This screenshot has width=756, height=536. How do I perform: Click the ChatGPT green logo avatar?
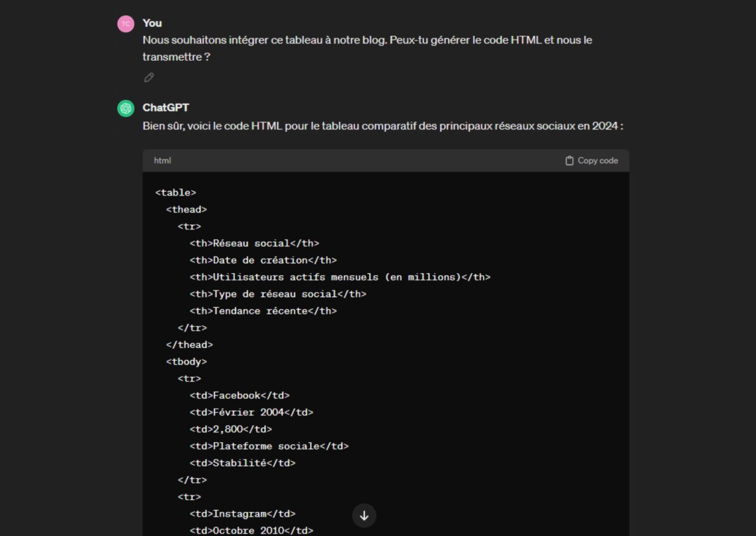pyautogui.click(x=126, y=107)
